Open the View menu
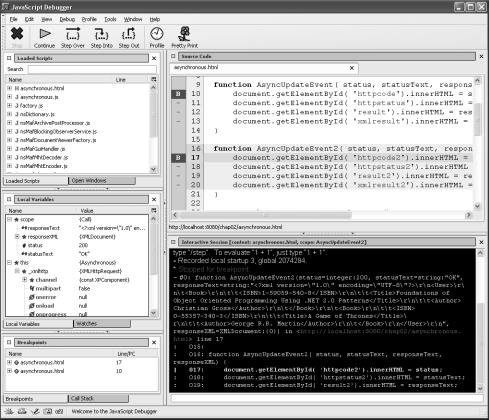 click(x=46, y=19)
